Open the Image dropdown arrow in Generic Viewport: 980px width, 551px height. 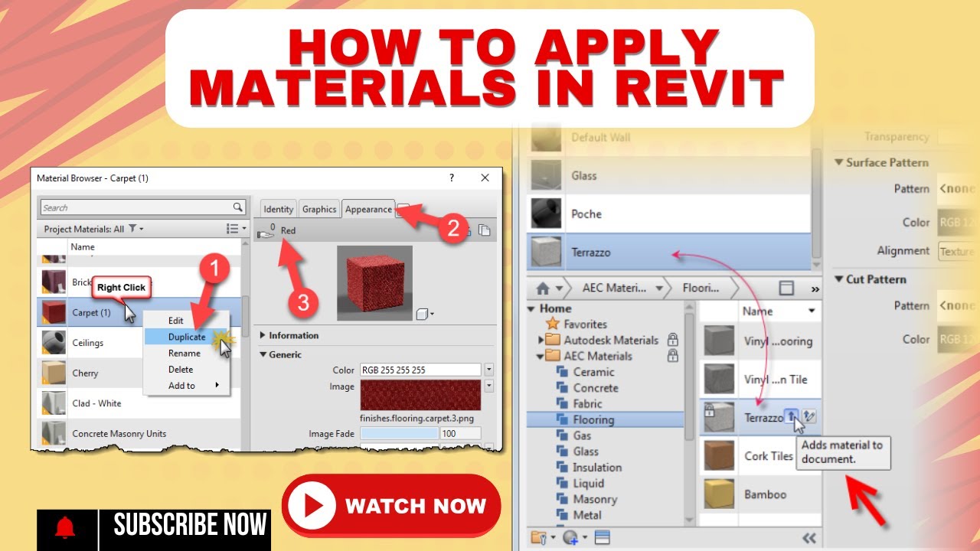489,386
